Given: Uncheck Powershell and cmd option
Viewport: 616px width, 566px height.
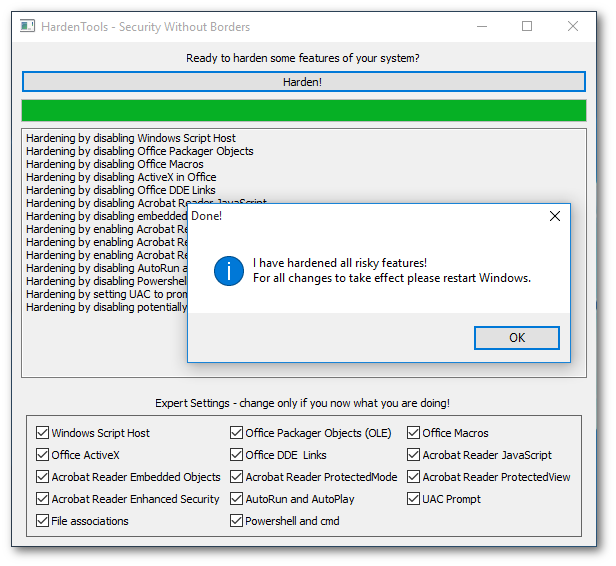Looking at the screenshot, I should pyautogui.click(x=236, y=520).
